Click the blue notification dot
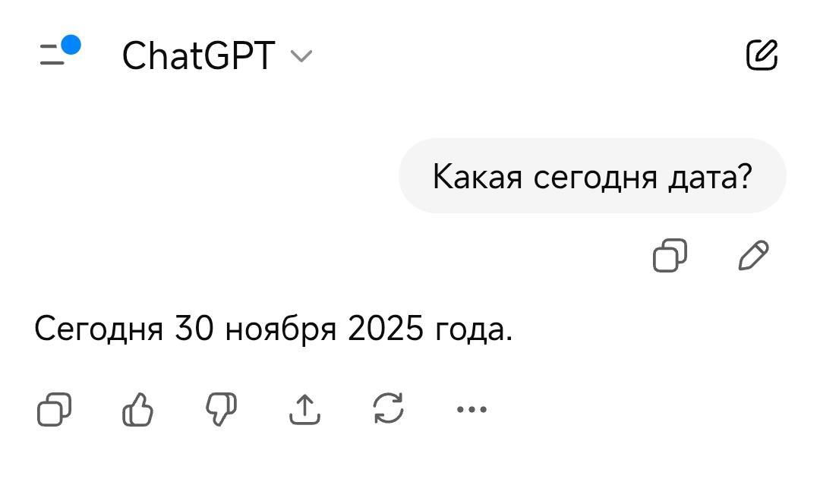Screen dimensions: 820x504 point(71,46)
